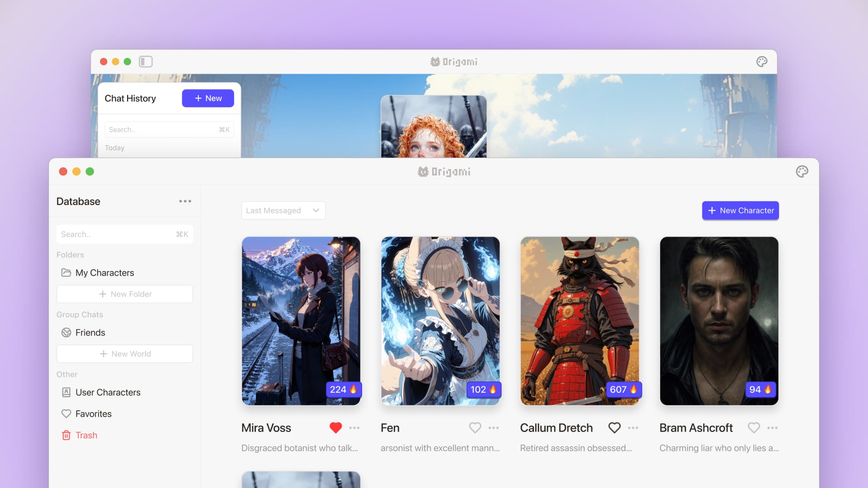Click the Folders section label
Screen dimensions: 868x488
coord(70,255)
